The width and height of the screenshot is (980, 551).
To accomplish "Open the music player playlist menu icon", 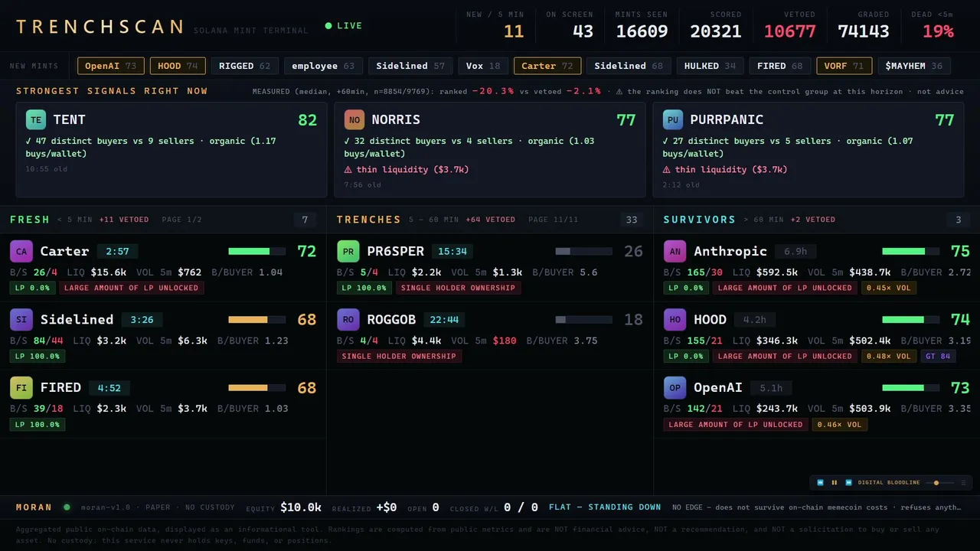I will click(x=964, y=483).
